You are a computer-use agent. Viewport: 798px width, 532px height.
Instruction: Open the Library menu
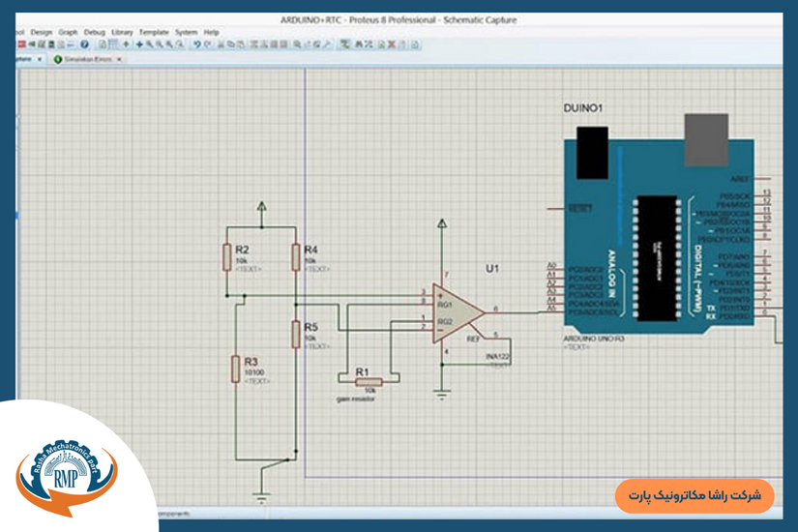coord(122,32)
